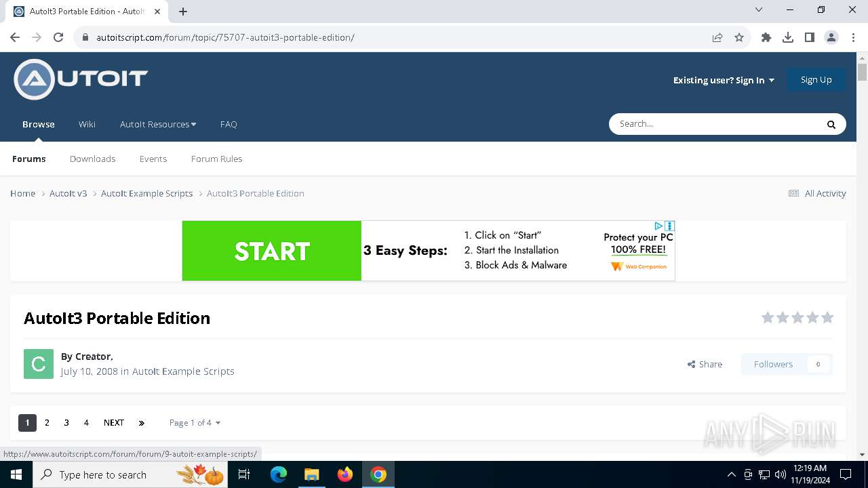Rate topic with the first star
868x488 pixels.
tap(768, 317)
